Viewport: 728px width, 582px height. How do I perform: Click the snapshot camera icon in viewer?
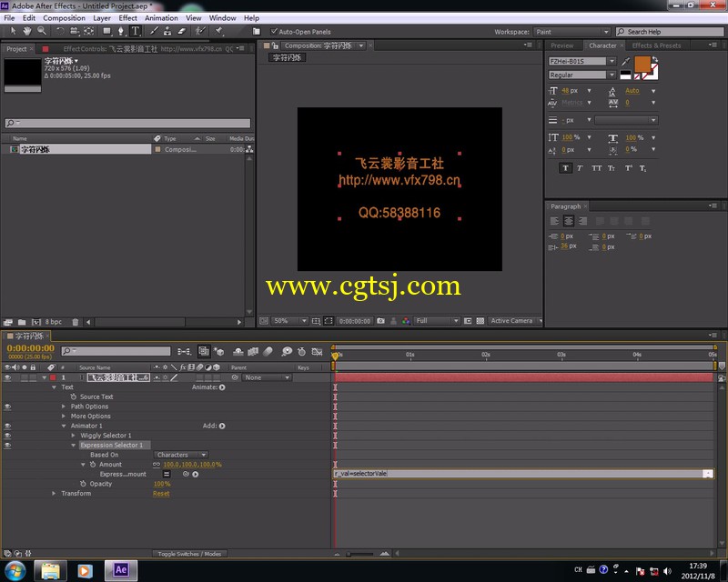380,321
